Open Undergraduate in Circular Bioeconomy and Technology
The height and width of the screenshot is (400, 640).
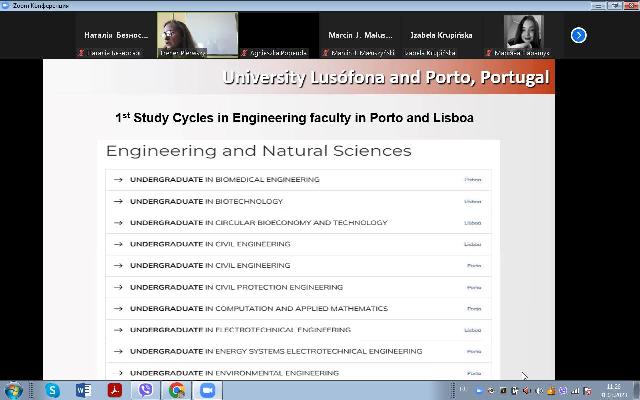(x=298, y=223)
